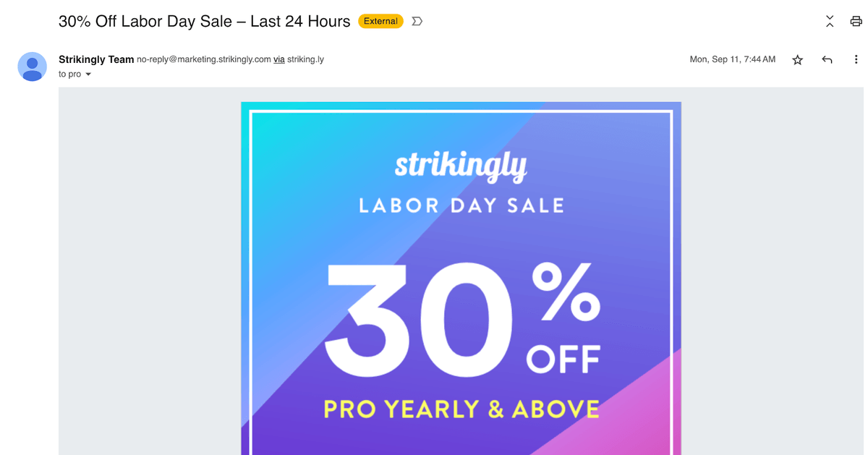Click the no-reply@marketing.strikingly.com address
Screen dimensions: 868x455
(203, 59)
